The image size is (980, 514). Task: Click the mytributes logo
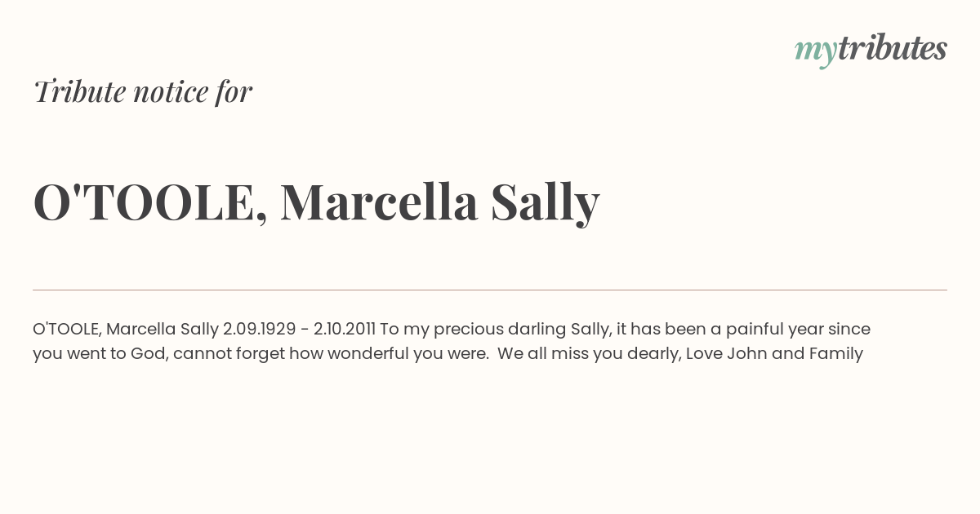pos(871,50)
